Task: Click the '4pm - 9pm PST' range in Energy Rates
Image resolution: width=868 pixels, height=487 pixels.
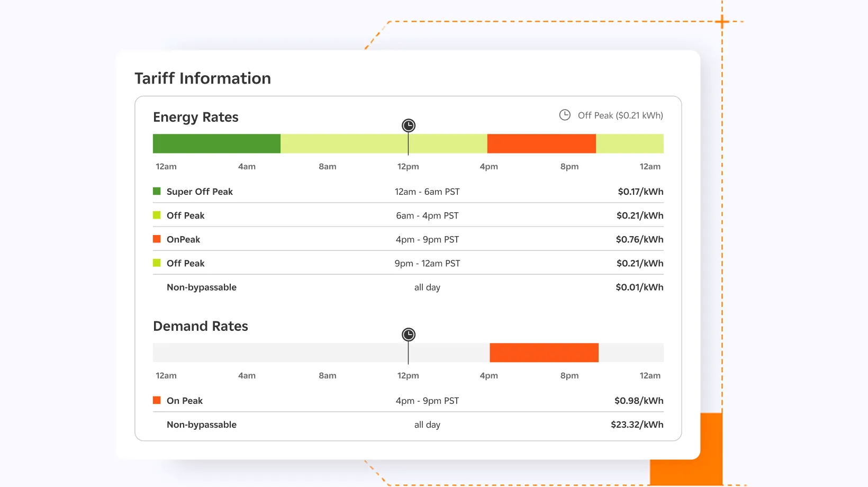Action: 427,239
